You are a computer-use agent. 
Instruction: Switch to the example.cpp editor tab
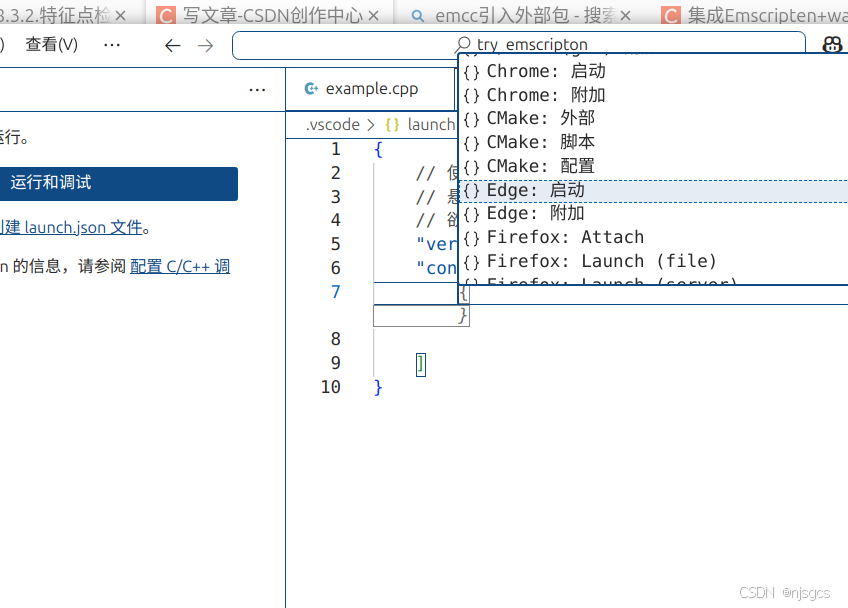pyautogui.click(x=371, y=89)
